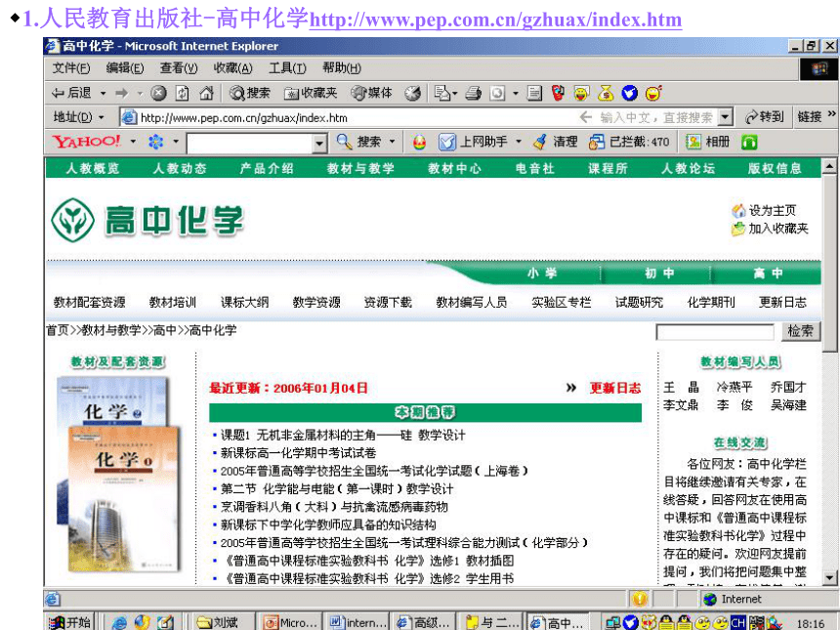Expand the Back button history dropdown arrow
Image resolution: width=840 pixels, height=630 pixels.
click(x=103, y=94)
